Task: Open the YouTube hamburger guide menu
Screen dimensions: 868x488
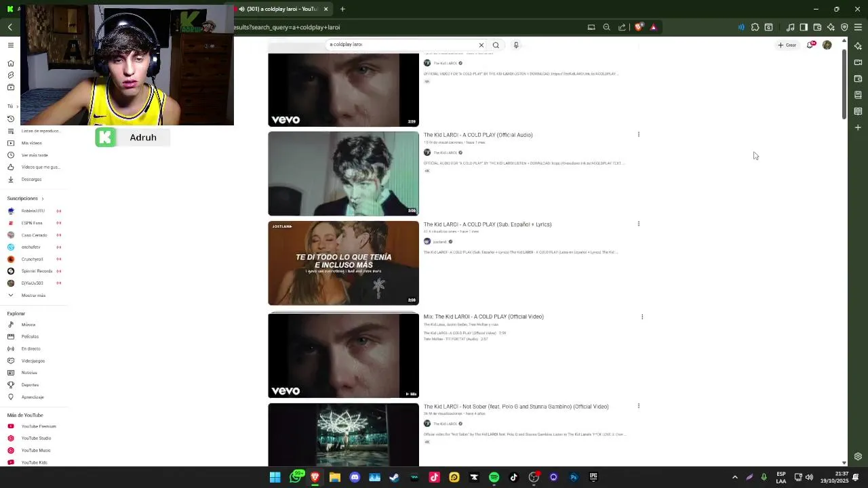Action: click(x=11, y=45)
